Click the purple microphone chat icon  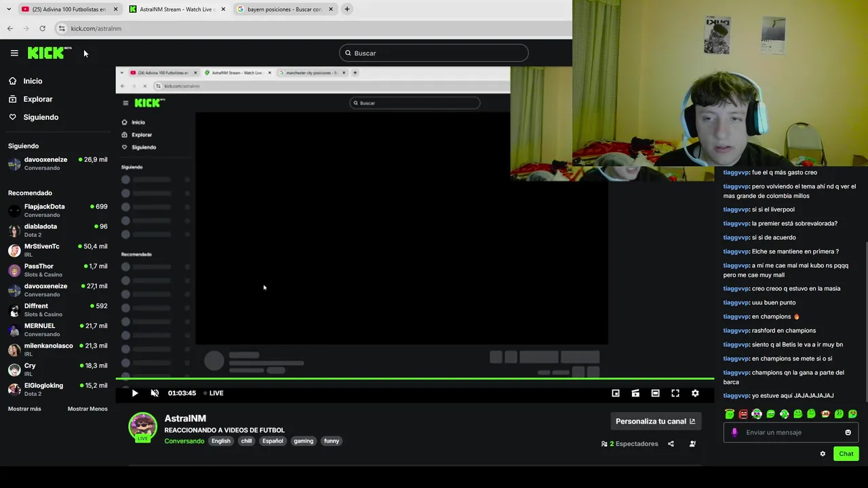[x=734, y=432]
